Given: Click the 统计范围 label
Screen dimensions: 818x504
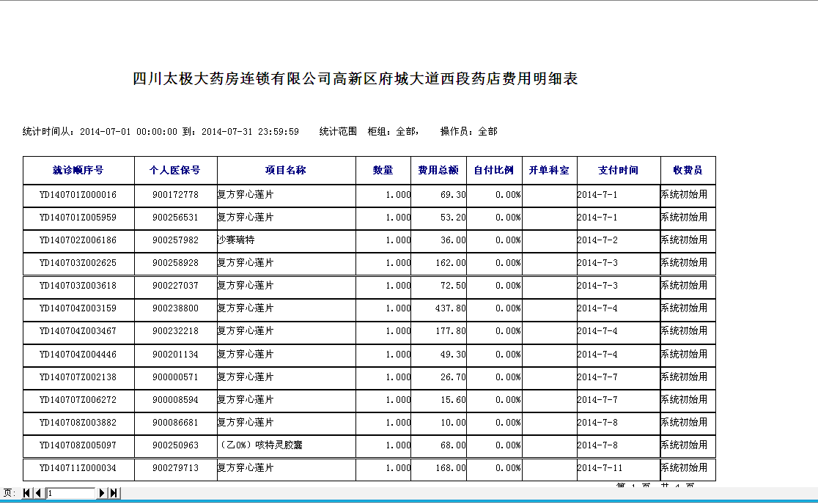Looking at the screenshot, I should [338, 131].
